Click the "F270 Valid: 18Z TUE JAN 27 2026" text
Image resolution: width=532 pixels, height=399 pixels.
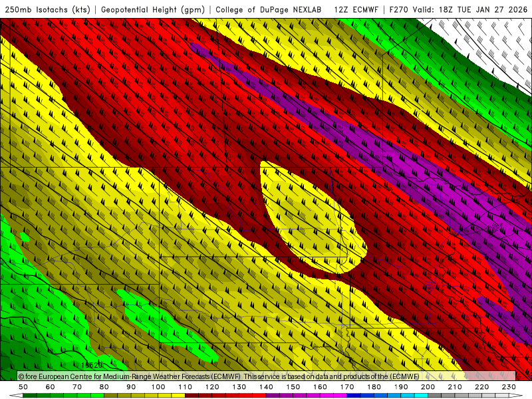458,9
